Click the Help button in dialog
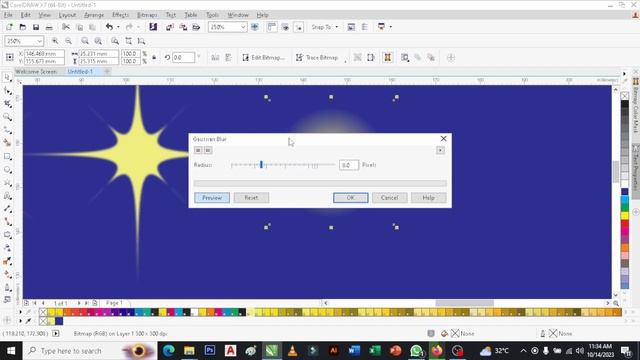The height and width of the screenshot is (360, 640). tap(428, 198)
